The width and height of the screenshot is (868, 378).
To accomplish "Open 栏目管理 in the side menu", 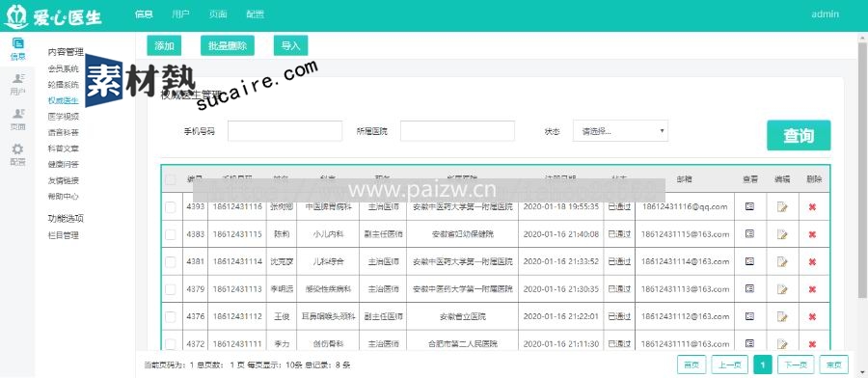I will click(x=64, y=235).
